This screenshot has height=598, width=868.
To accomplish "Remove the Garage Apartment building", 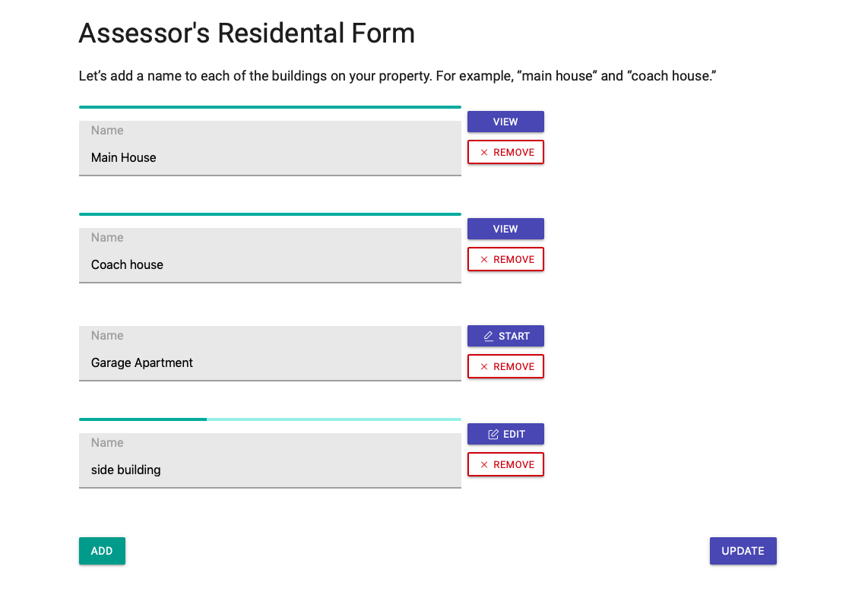I will point(505,366).
